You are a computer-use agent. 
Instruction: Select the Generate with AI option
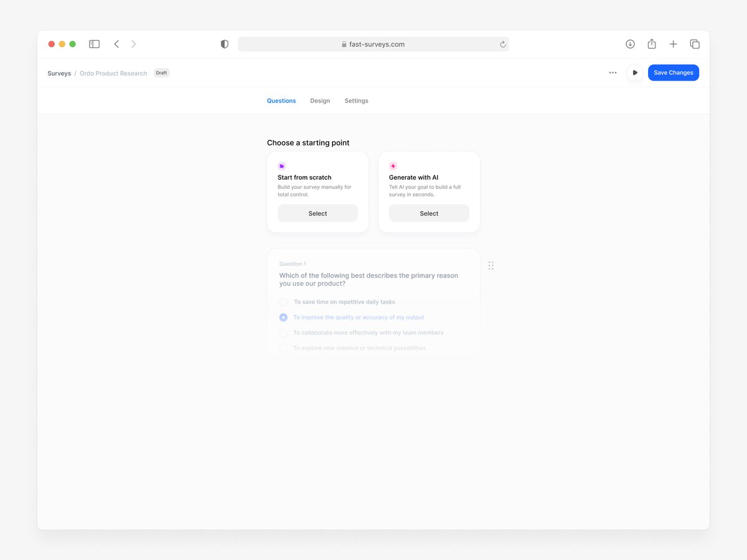(429, 213)
